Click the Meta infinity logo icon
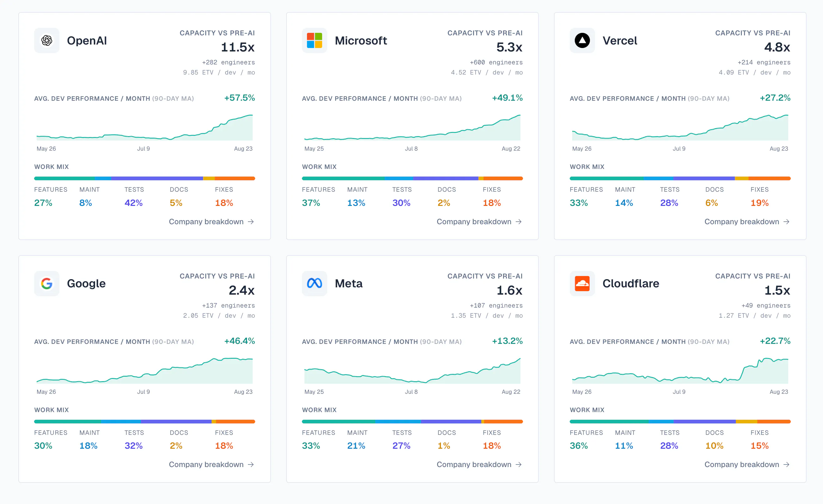The height and width of the screenshot is (504, 823). pyautogui.click(x=314, y=284)
